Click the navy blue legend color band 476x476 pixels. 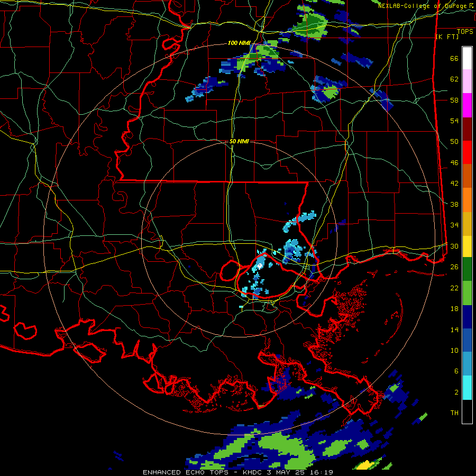pos(467,317)
